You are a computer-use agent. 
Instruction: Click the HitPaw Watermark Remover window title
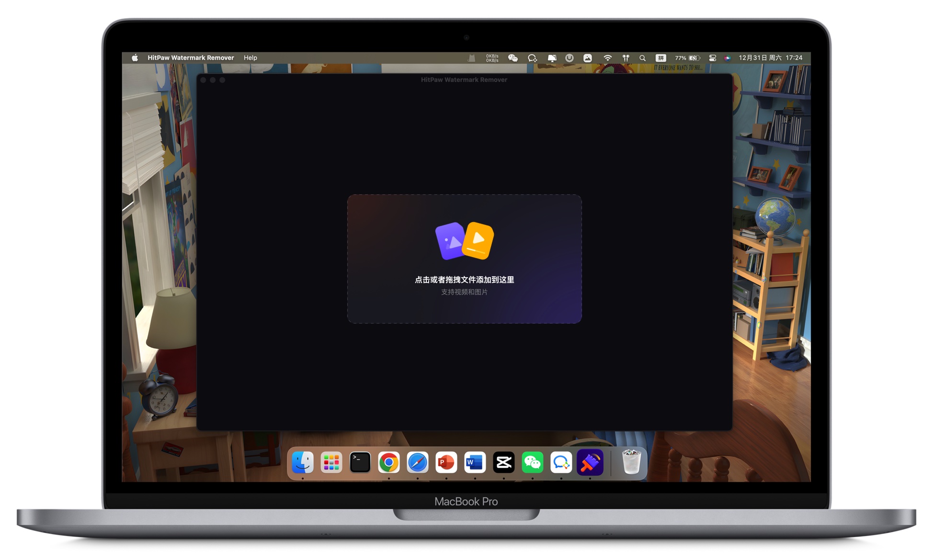tap(464, 79)
